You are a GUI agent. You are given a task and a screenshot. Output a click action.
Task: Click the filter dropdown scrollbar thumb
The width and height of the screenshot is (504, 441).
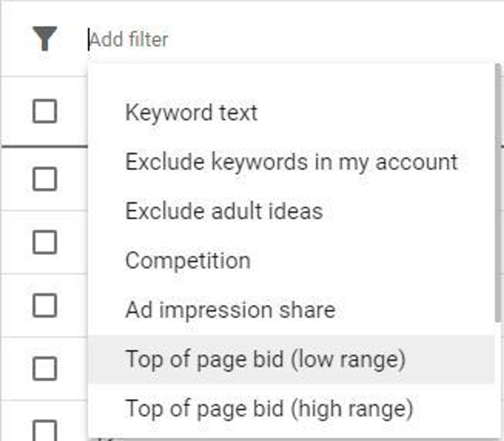tap(498, 192)
